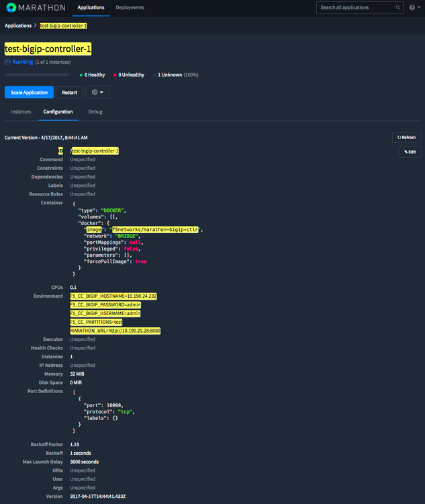Viewport: 425px width, 504px height.
Task: Switch to the Debug tab
Action: (95, 112)
